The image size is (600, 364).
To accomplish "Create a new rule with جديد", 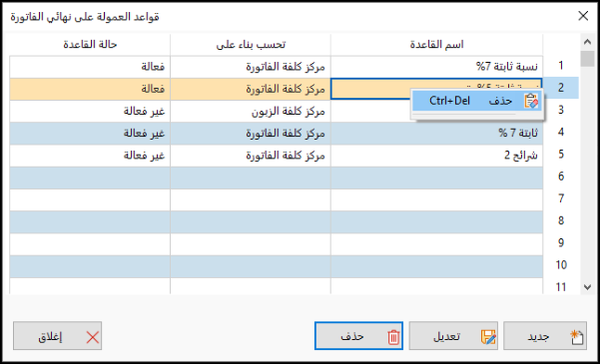I will coord(545,336).
